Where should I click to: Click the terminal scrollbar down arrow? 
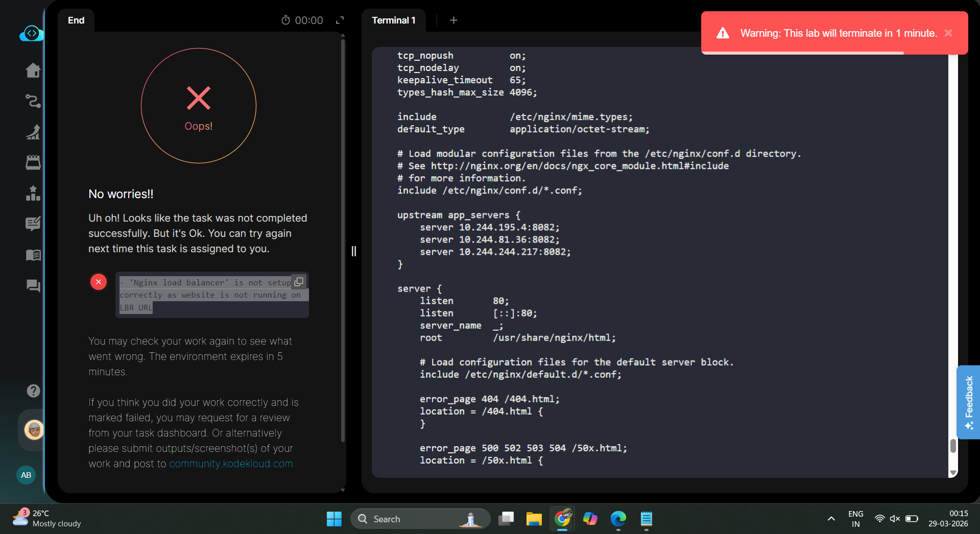click(x=952, y=473)
